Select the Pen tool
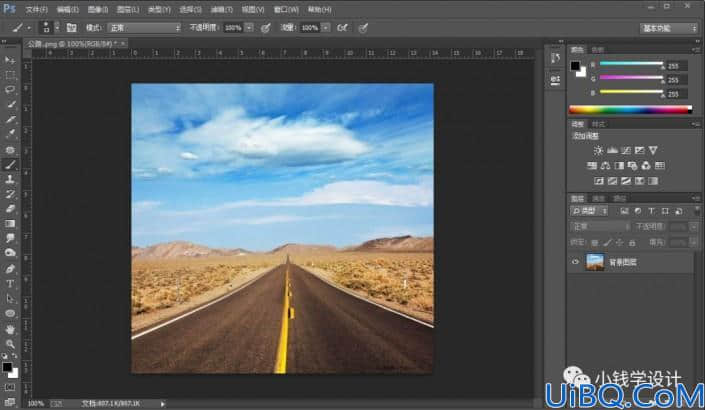 [10, 269]
